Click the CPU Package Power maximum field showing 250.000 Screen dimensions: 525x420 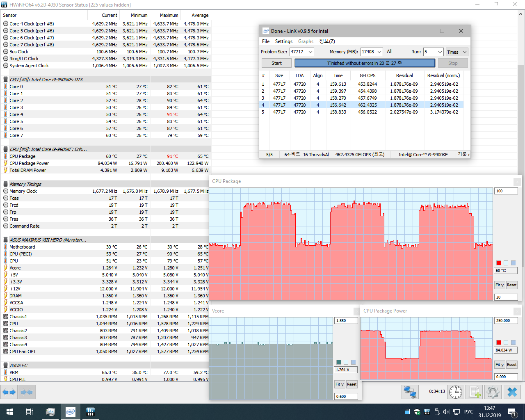click(x=506, y=321)
